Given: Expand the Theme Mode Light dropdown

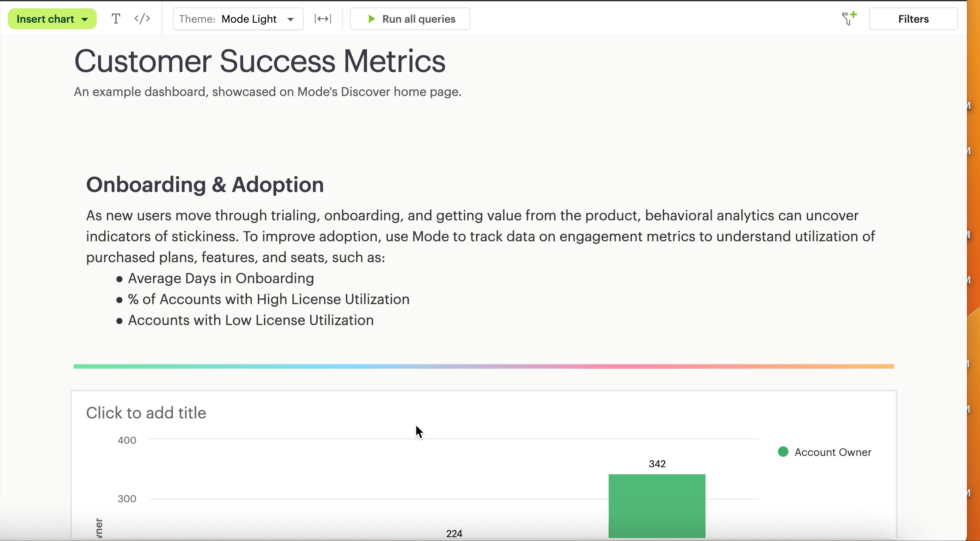Looking at the screenshot, I should point(238,19).
